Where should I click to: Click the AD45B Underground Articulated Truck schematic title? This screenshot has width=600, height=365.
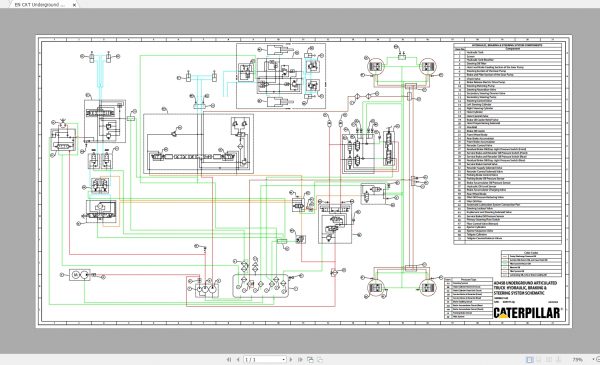click(525, 288)
